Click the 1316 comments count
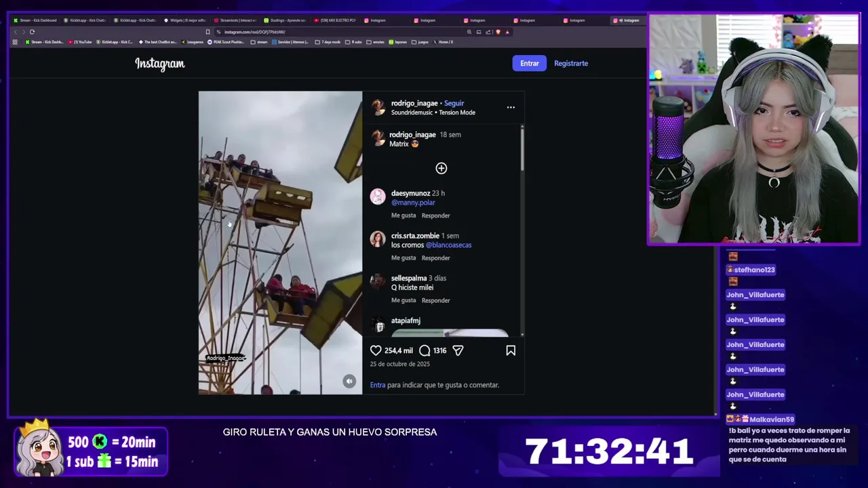The height and width of the screenshot is (488, 868). 440,350
